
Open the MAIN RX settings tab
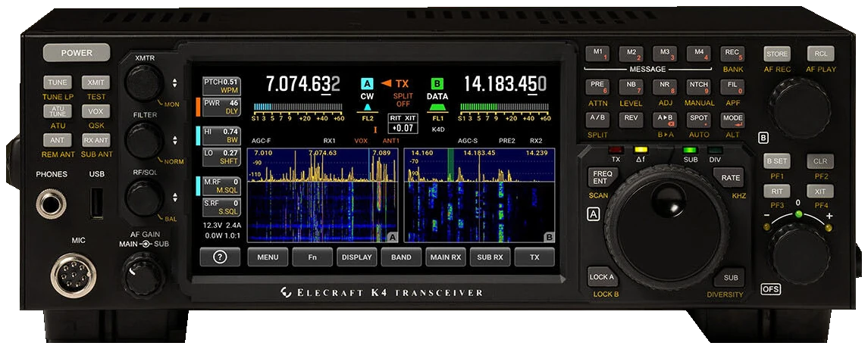pos(446,257)
